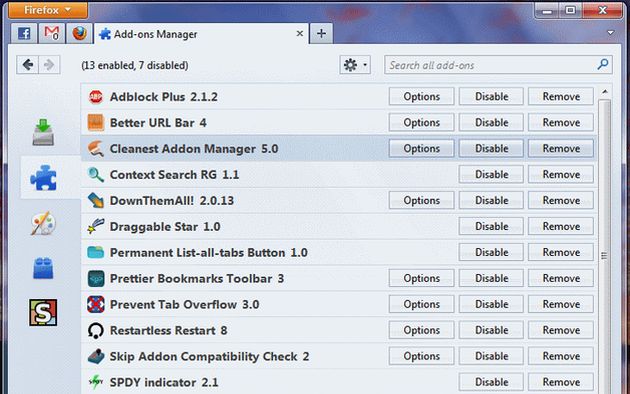
Task: Remove Draggable Star
Action: 561,227
